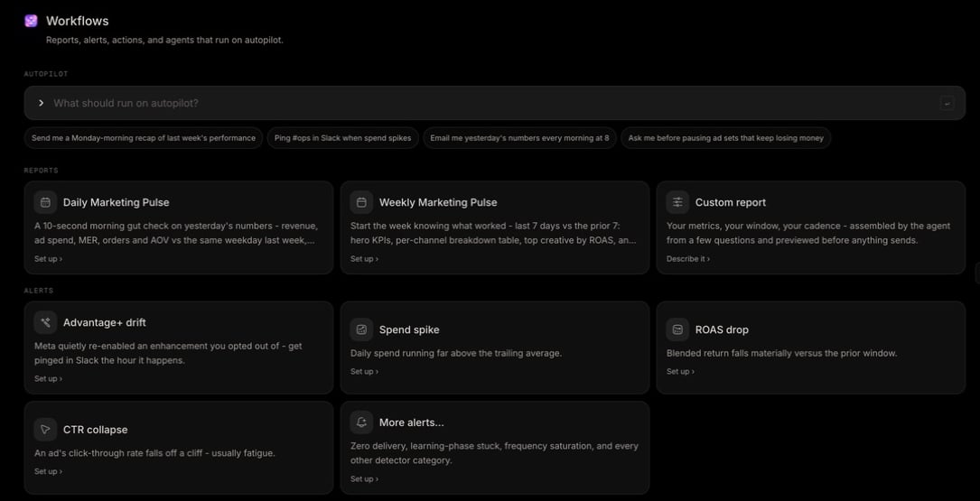
Task: Click the ROAS drop icon
Action: (x=677, y=329)
